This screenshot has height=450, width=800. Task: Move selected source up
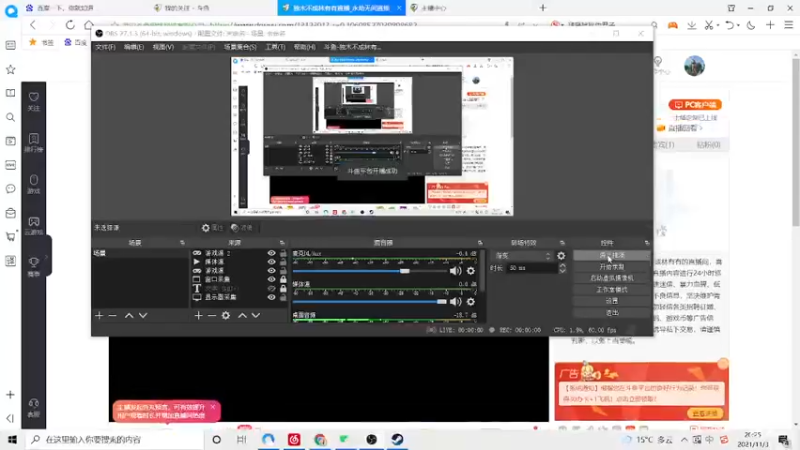tap(242, 315)
